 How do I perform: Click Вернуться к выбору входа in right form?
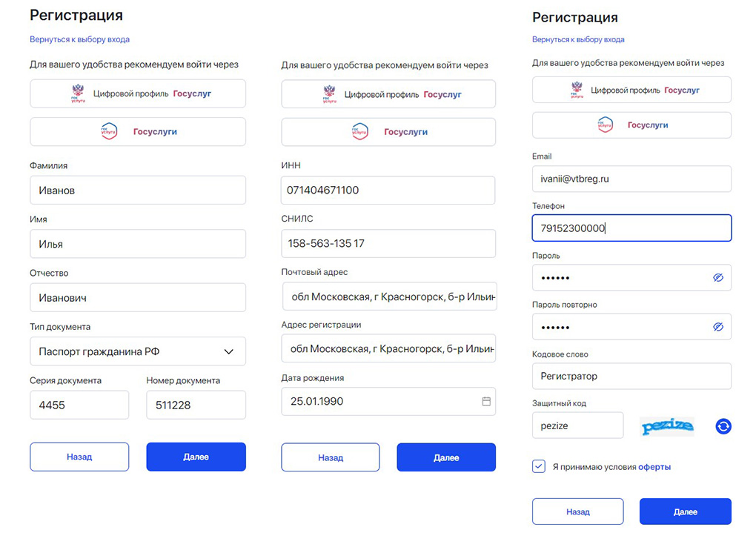[x=578, y=39]
